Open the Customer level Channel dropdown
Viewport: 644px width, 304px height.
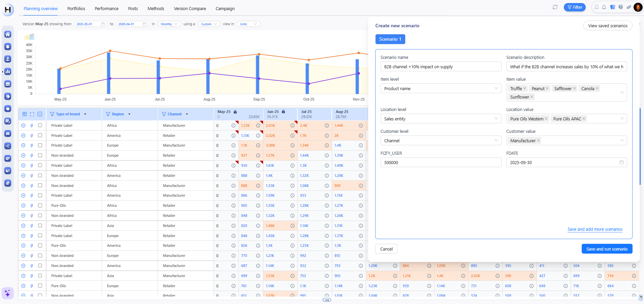tap(441, 141)
